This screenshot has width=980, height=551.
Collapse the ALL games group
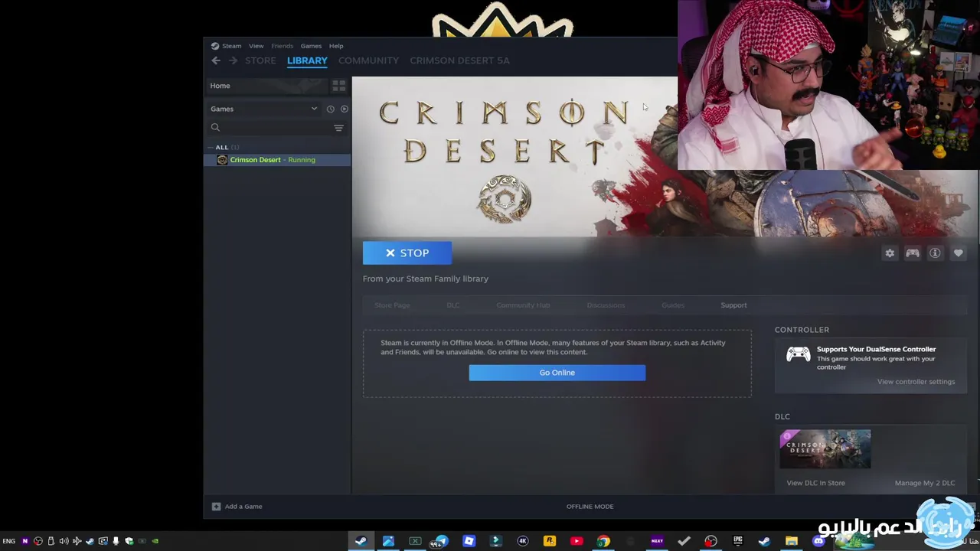(x=222, y=147)
